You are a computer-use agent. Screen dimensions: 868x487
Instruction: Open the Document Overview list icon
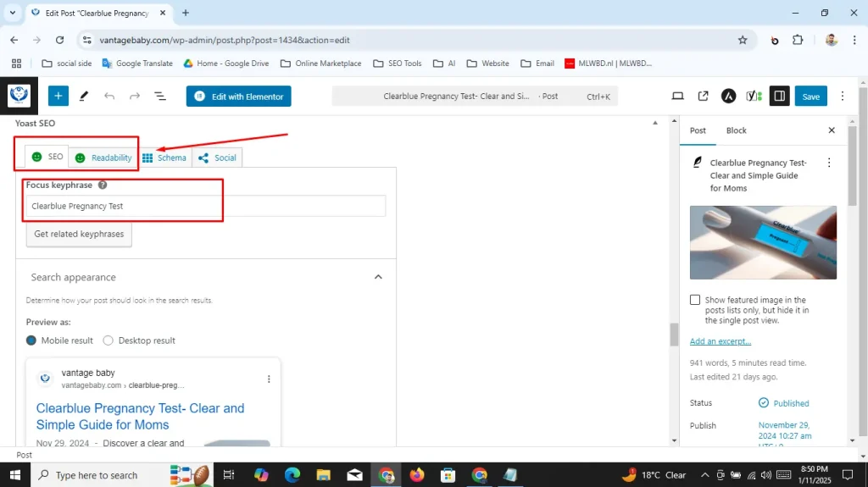coord(160,97)
